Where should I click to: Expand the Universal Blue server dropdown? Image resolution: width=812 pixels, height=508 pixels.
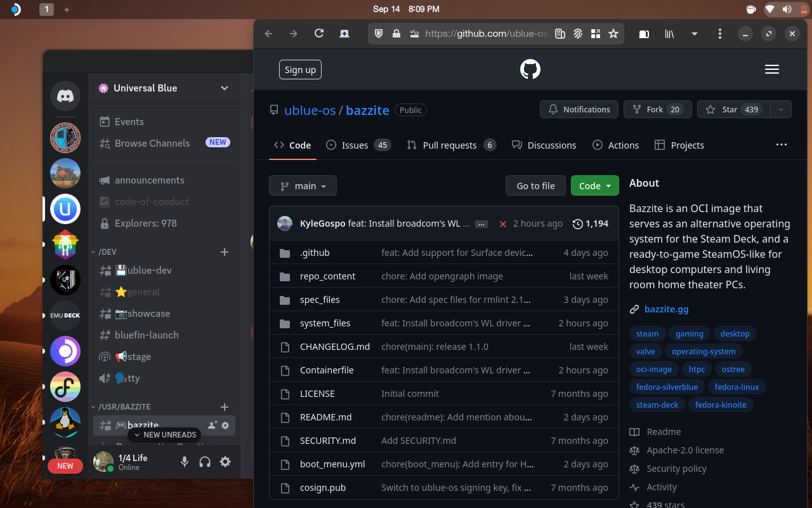(x=225, y=88)
